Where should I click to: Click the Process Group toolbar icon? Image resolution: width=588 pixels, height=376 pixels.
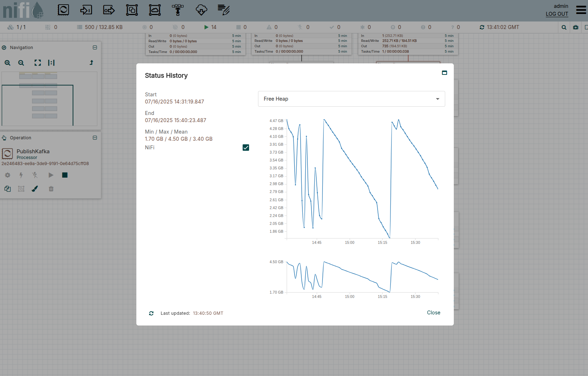tap(132, 10)
